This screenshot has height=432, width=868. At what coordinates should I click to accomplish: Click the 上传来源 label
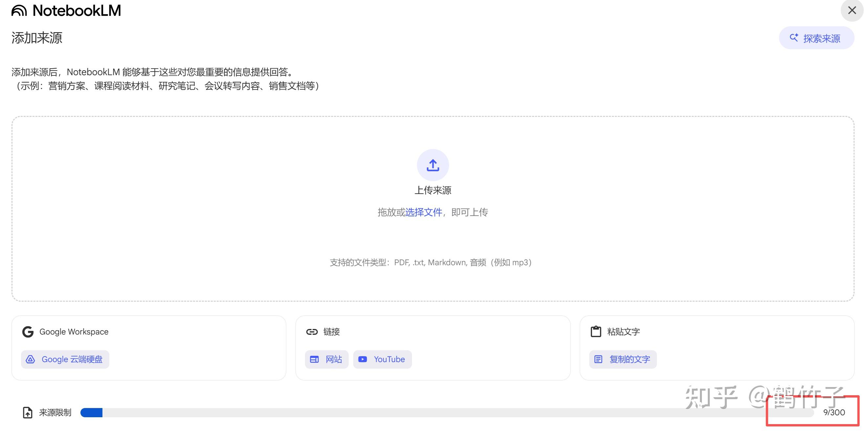pos(433,190)
